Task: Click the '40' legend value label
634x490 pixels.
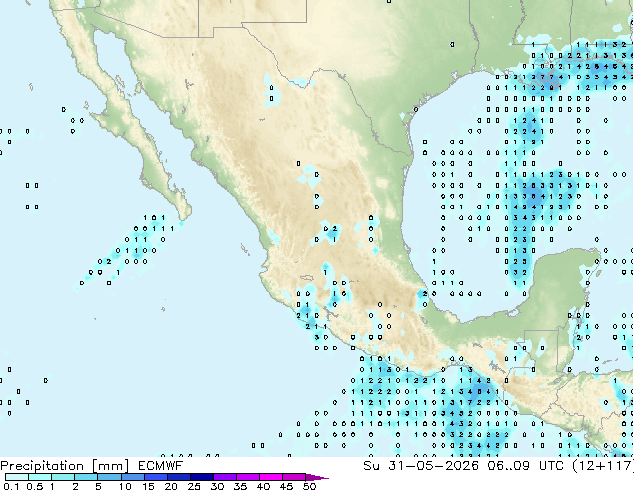Action: pyautogui.click(x=263, y=486)
